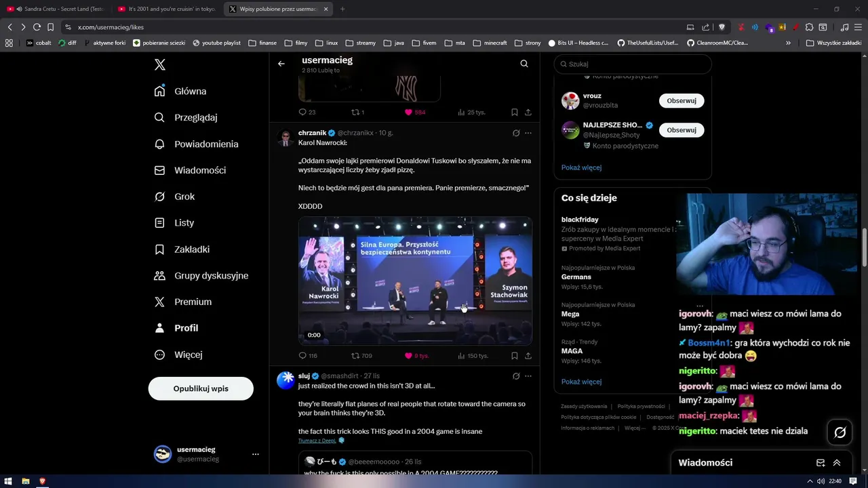Focus the Szukaj search field
This screenshot has width=868, height=488.
[x=633, y=64]
